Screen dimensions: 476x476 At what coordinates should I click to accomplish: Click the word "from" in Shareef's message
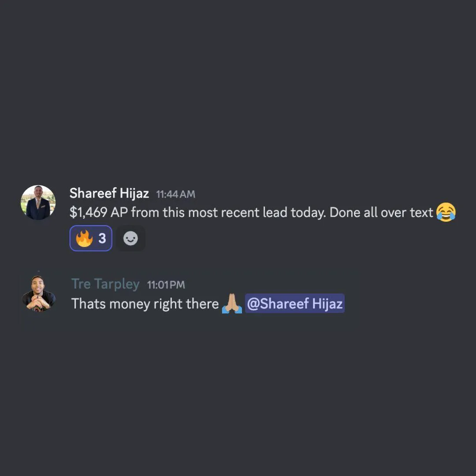(145, 212)
